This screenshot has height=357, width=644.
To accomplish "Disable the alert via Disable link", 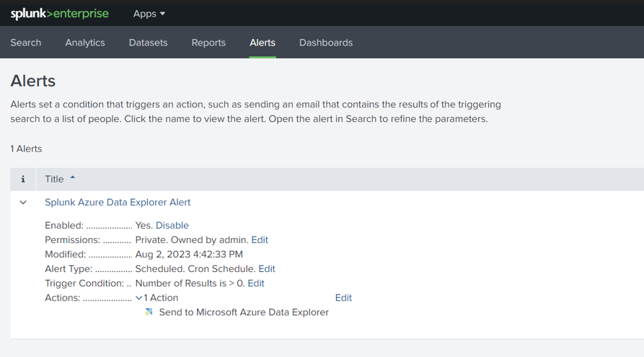I will [172, 226].
